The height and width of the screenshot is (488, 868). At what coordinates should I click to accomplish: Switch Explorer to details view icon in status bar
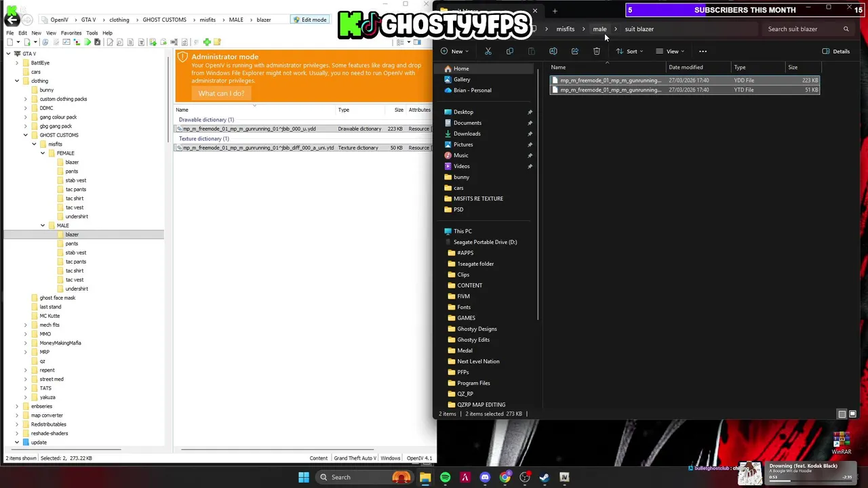842,414
